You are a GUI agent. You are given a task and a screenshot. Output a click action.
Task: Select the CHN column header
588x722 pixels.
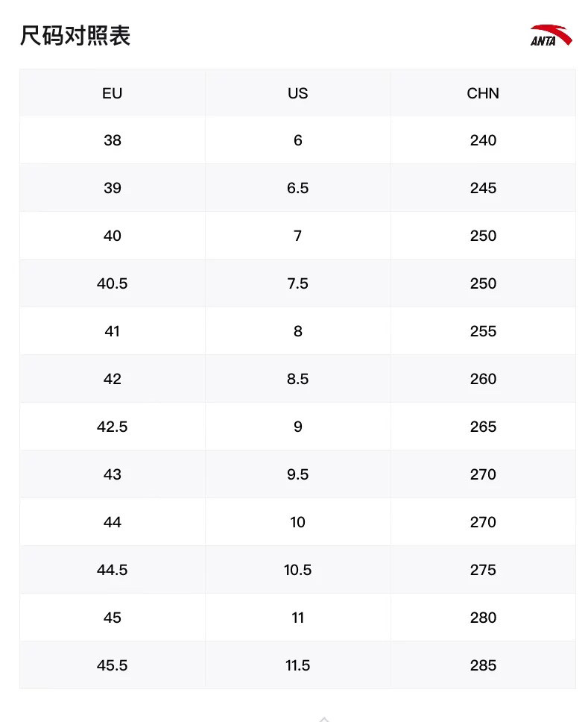(483, 93)
